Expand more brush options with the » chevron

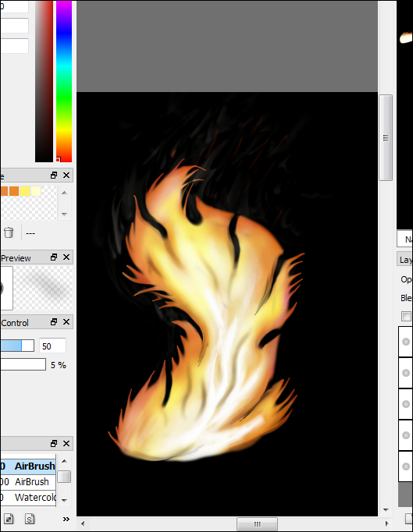(66, 519)
